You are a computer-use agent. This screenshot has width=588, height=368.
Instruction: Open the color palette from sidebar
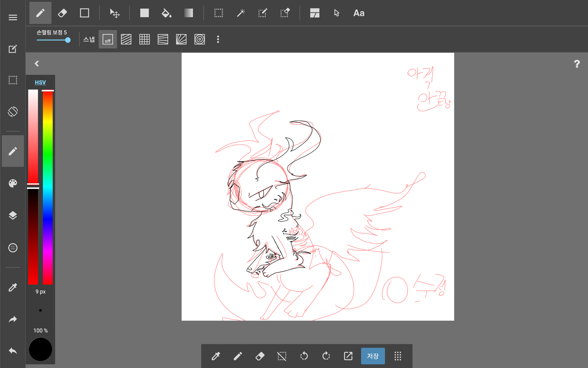(x=13, y=183)
